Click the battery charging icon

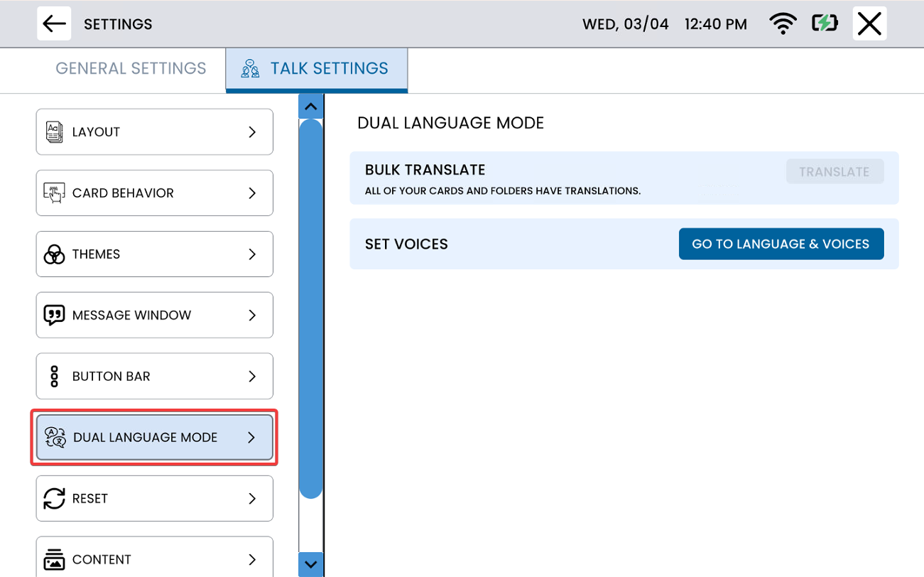click(825, 24)
